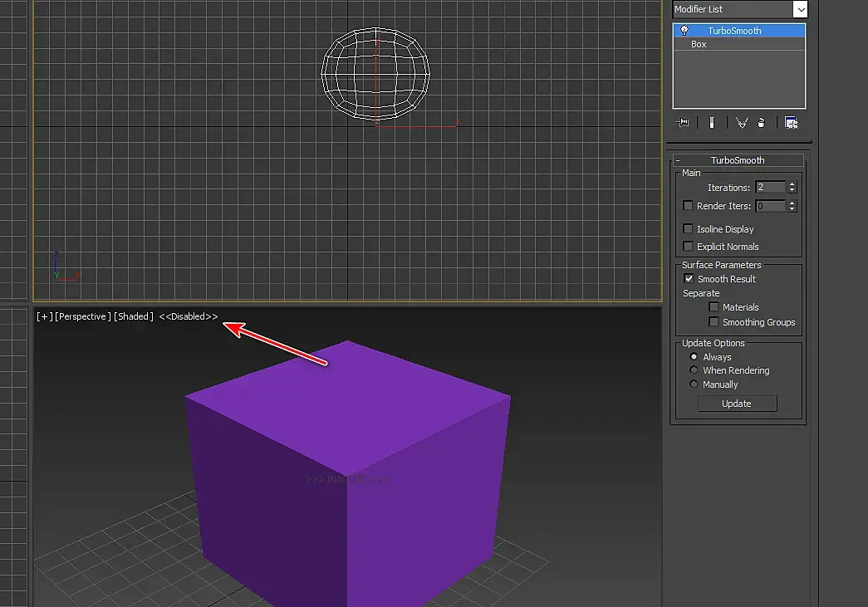Click the Update button
This screenshot has width=868, height=607.
point(737,404)
